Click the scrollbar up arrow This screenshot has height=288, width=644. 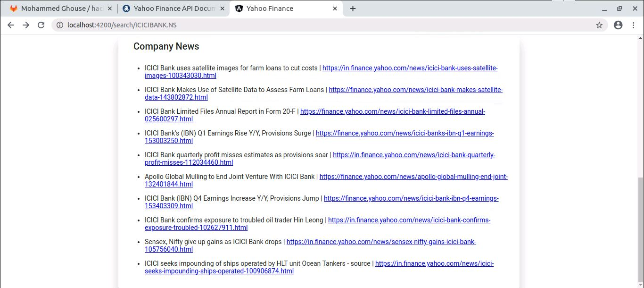pos(640,38)
